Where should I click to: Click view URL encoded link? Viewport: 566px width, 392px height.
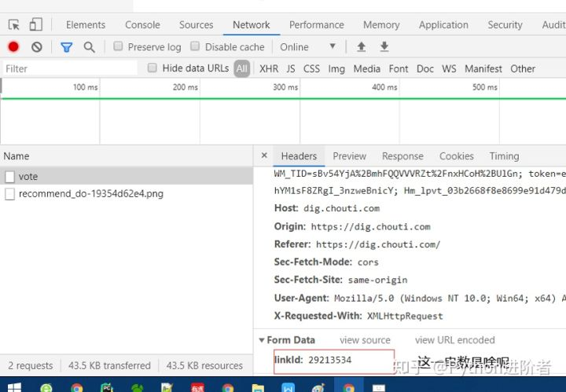point(455,340)
